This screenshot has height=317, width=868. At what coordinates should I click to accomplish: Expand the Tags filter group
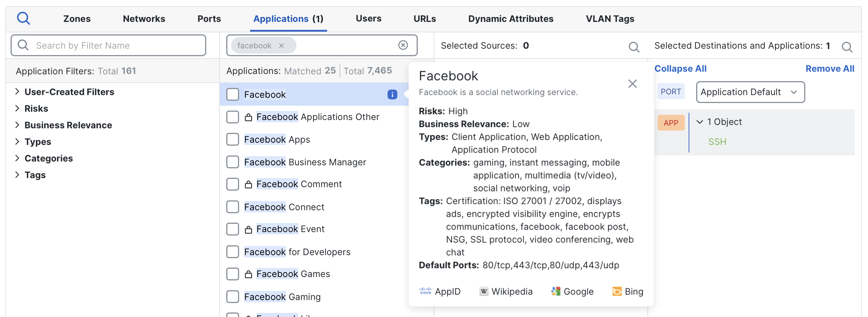click(17, 174)
